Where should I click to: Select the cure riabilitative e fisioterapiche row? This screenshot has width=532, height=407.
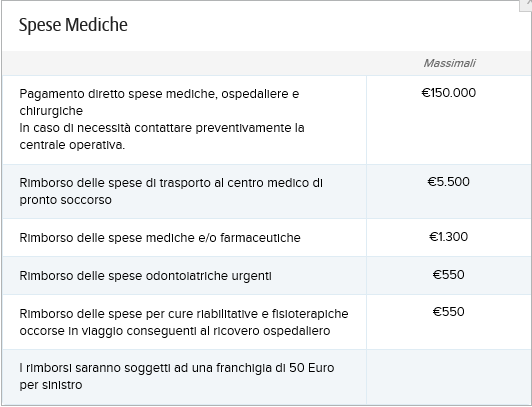(266, 322)
